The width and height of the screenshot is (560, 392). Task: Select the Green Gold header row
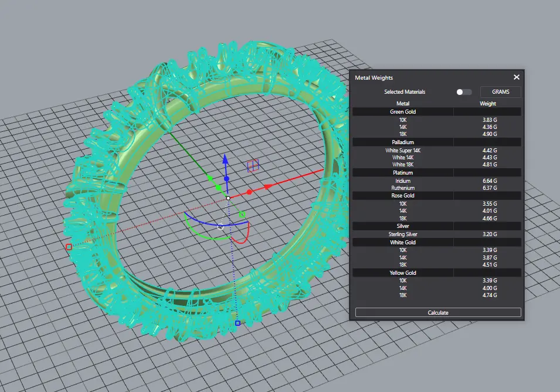(437, 112)
